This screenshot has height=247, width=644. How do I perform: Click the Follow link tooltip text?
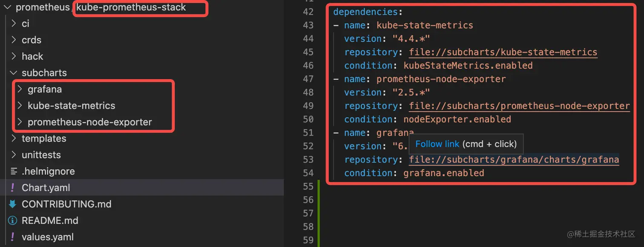coord(437,144)
